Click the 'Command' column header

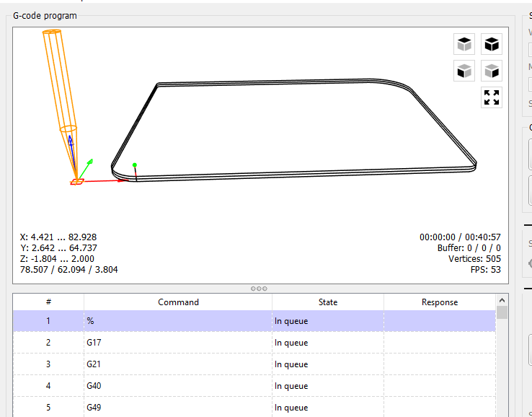pyautogui.click(x=178, y=302)
